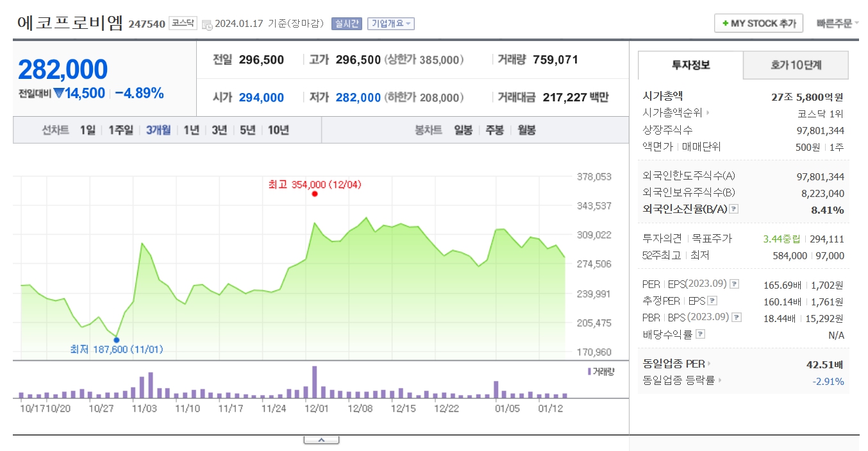Select 일봉 candlestick chart
868x451 pixels.
coord(463,130)
